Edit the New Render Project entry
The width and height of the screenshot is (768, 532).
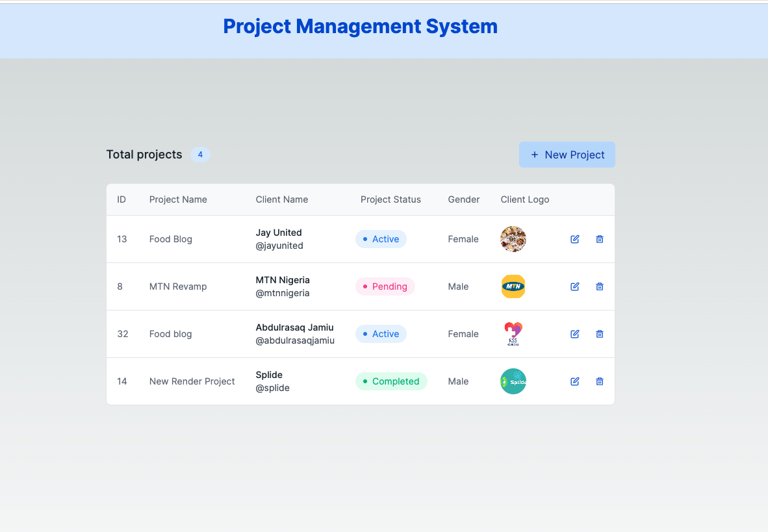click(574, 381)
